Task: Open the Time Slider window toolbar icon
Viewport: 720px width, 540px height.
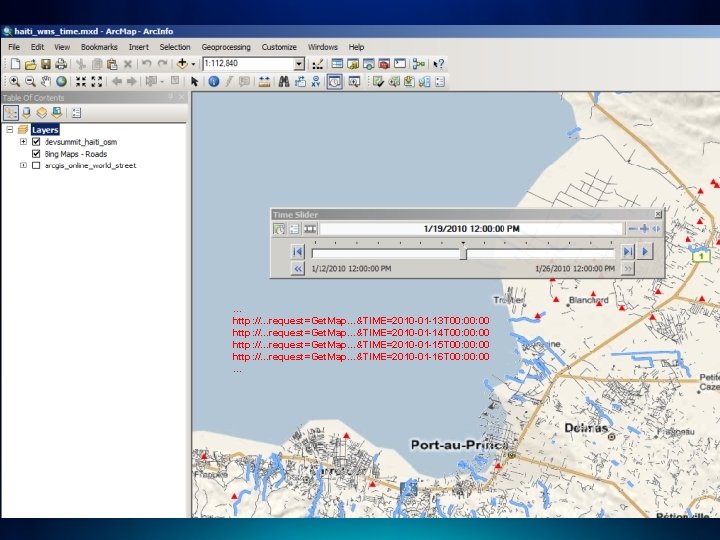Action: (x=335, y=81)
